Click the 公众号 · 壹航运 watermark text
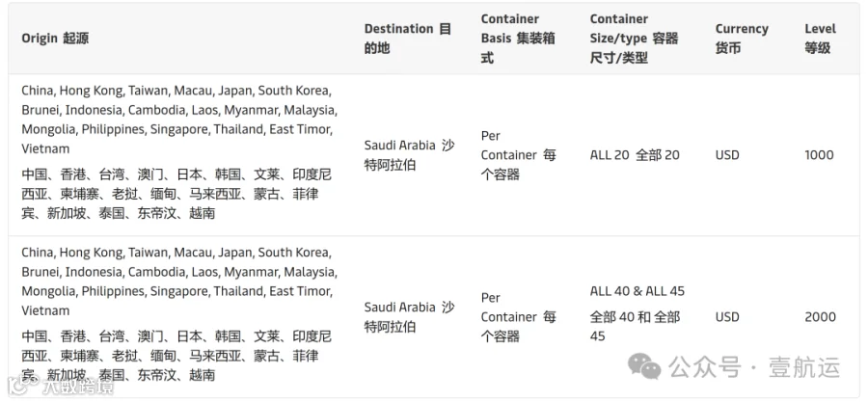 click(x=754, y=367)
